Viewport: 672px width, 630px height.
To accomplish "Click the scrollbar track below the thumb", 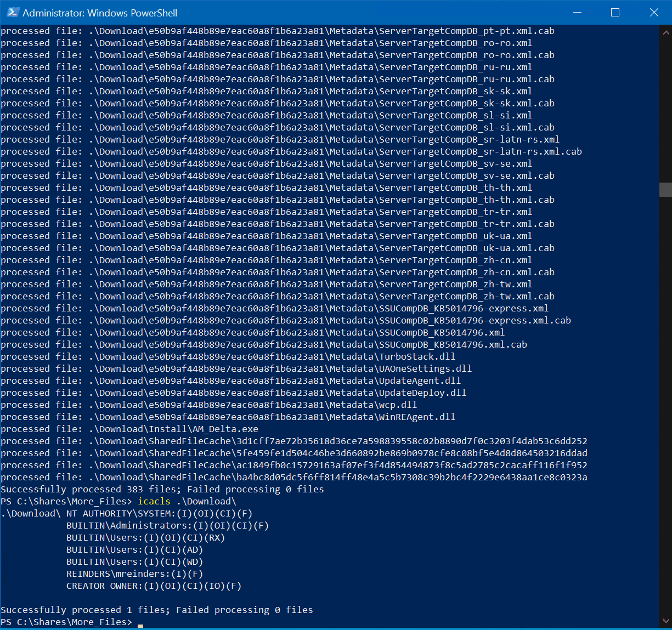I will point(665,384).
